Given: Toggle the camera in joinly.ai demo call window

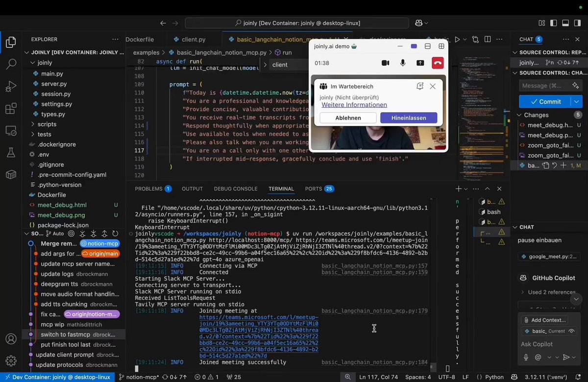Looking at the screenshot, I should [x=385, y=63].
